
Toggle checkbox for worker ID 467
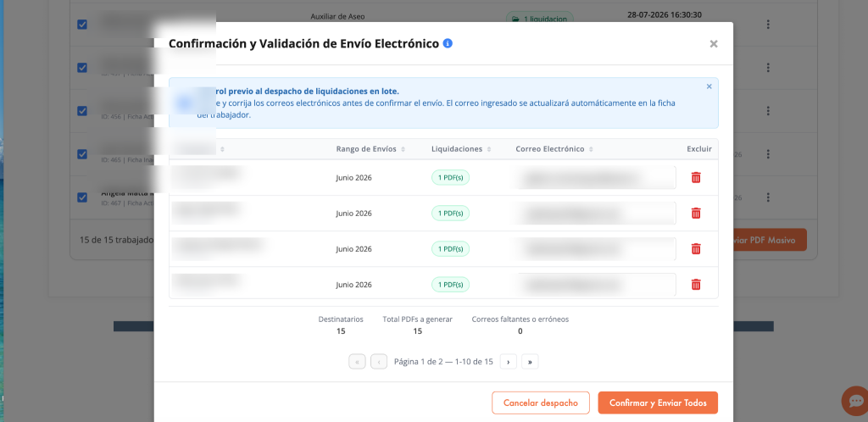(82, 197)
